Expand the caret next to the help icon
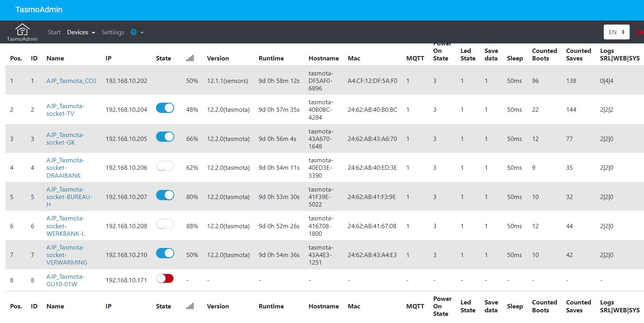Viewport: 644px width, 323px height. (142, 33)
